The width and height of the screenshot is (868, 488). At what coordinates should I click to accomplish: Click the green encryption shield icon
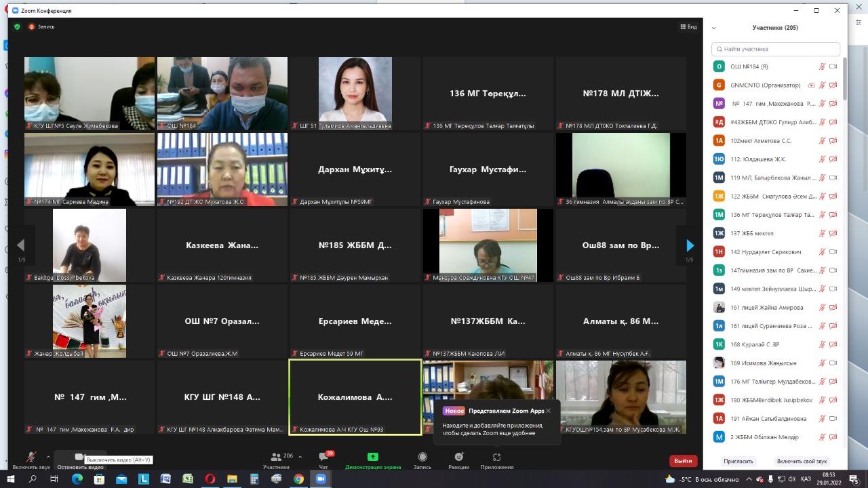point(17,27)
